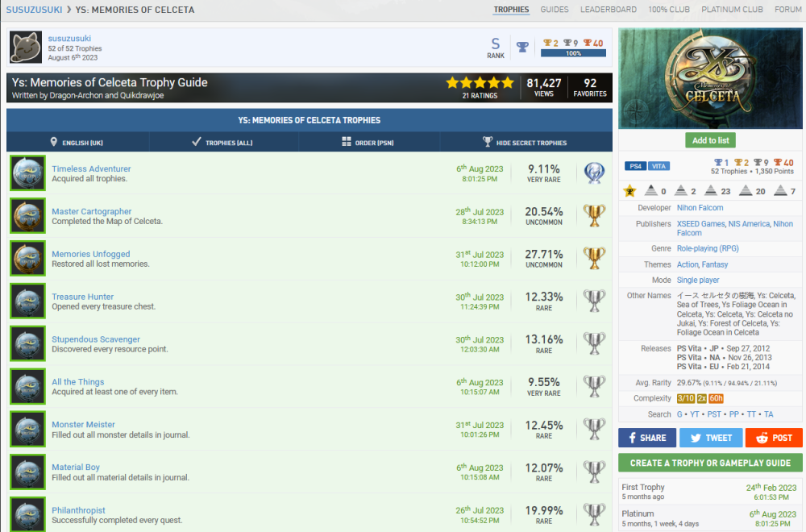
Task: Click the Timeless Adventurer platinum trophy icon
Action: tap(594, 173)
